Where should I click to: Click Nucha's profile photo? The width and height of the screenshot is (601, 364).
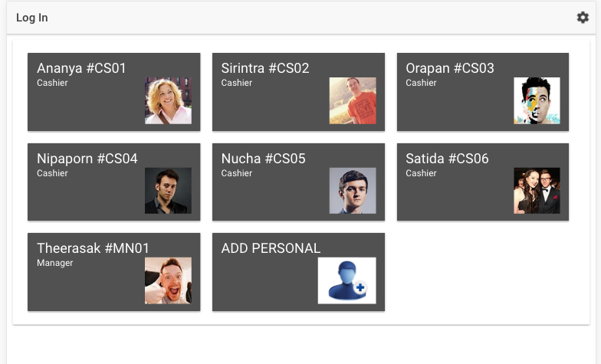[x=353, y=191]
